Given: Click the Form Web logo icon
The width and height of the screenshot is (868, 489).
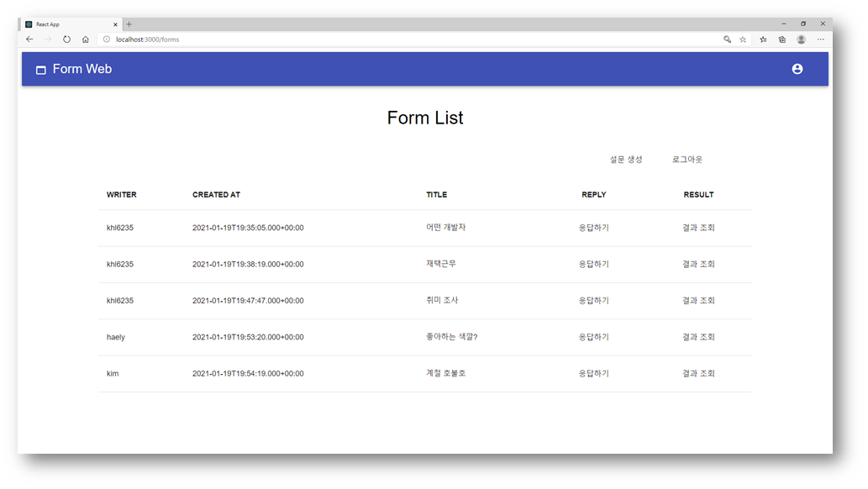Looking at the screenshot, I should coord(40,70).
